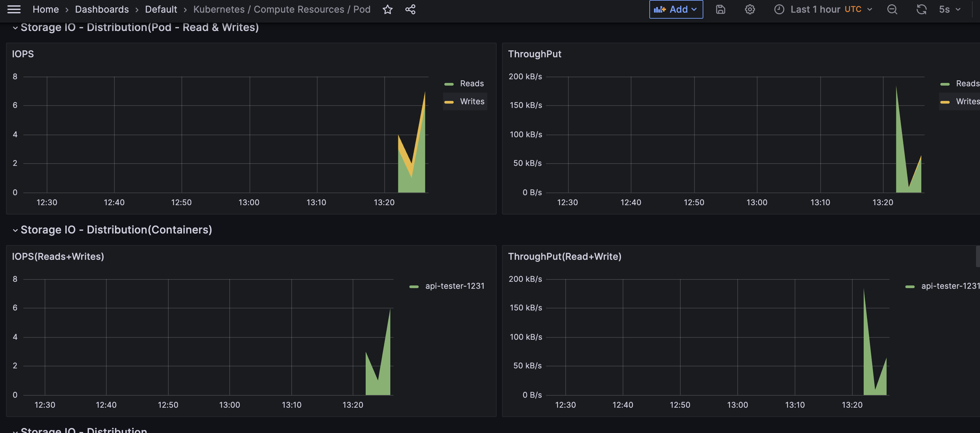Image resolution: width=980 pixels, height=433 pixels.
Task: Click the clock icon in time picker
Action: click(x=779, y=9)
